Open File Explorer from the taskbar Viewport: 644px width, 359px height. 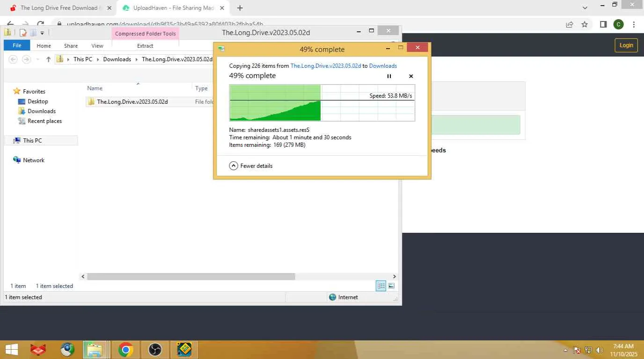(96, 350)
